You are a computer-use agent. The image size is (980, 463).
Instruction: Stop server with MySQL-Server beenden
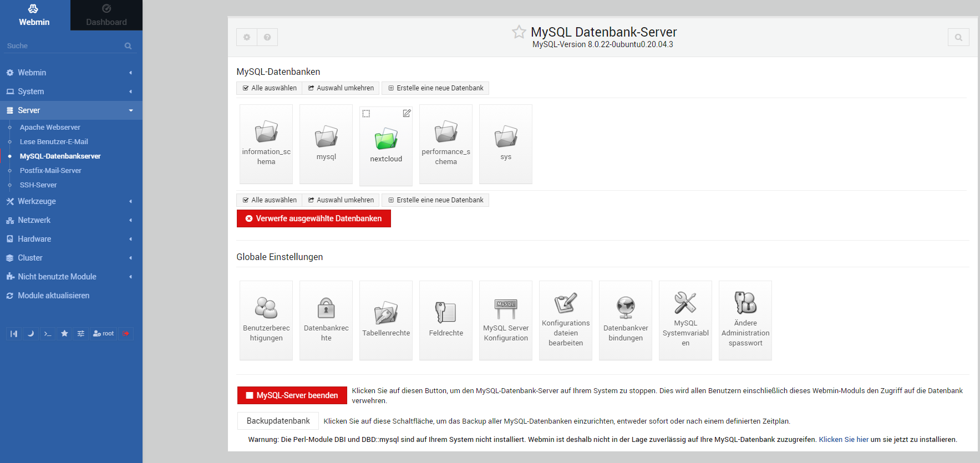pyautogui.click(x=292, y=395)
